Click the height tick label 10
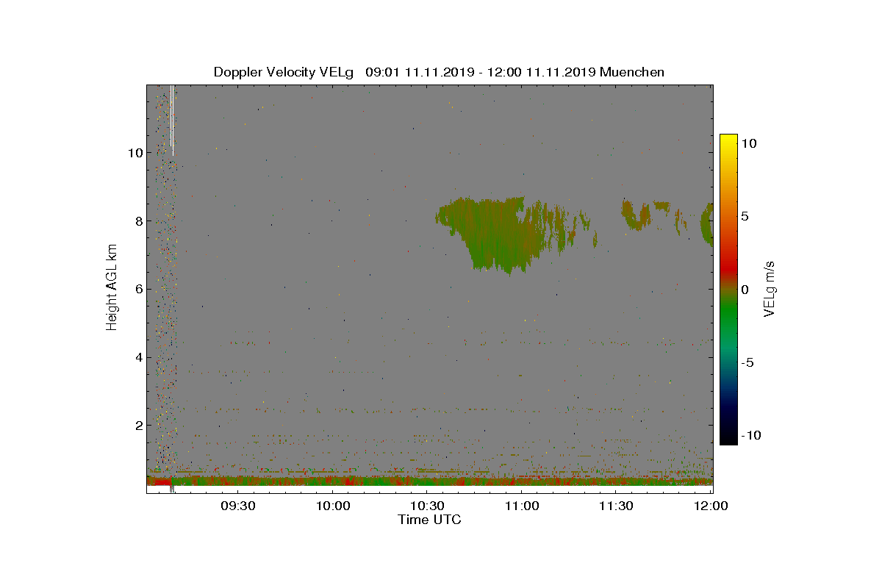 (x=134, y=153)
